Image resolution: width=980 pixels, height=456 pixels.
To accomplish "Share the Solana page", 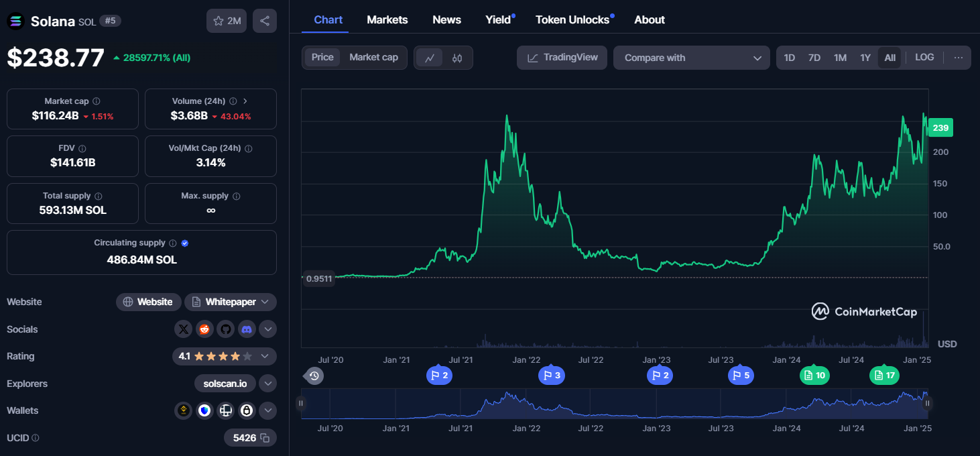I will point(265,21).
